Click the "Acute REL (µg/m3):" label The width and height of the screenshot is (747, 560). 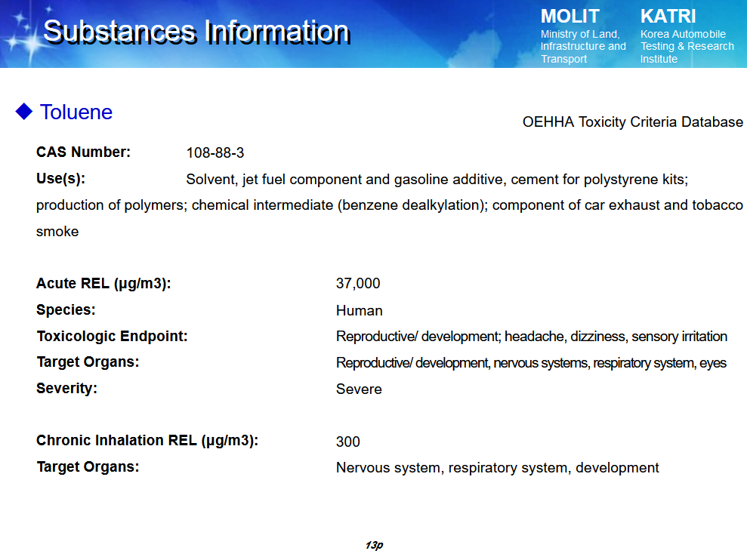(x=103, y=284)
